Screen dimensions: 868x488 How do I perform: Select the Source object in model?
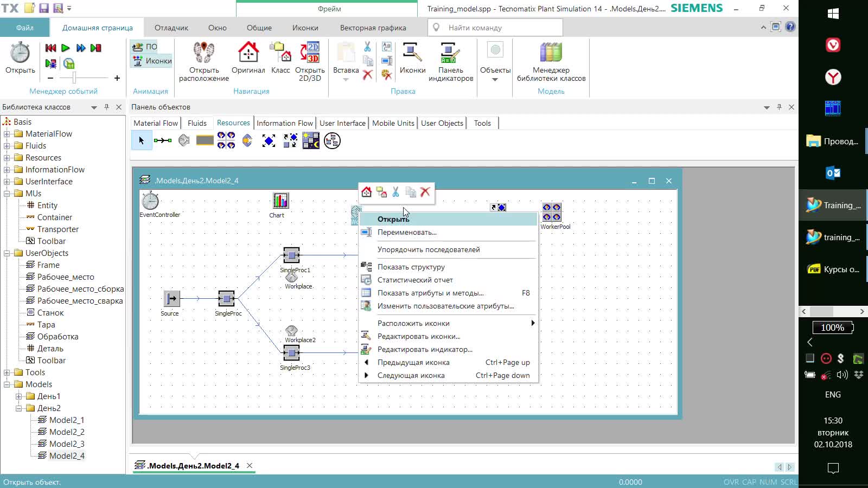172,298
